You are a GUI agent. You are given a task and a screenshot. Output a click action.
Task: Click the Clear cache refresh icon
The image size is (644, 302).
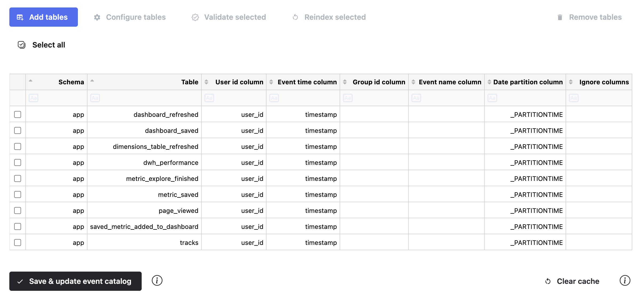[548, 281]
